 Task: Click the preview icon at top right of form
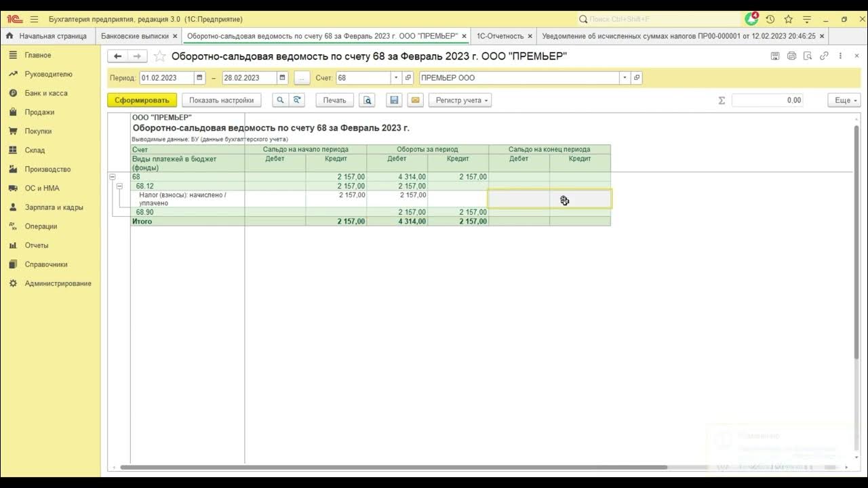808,56
